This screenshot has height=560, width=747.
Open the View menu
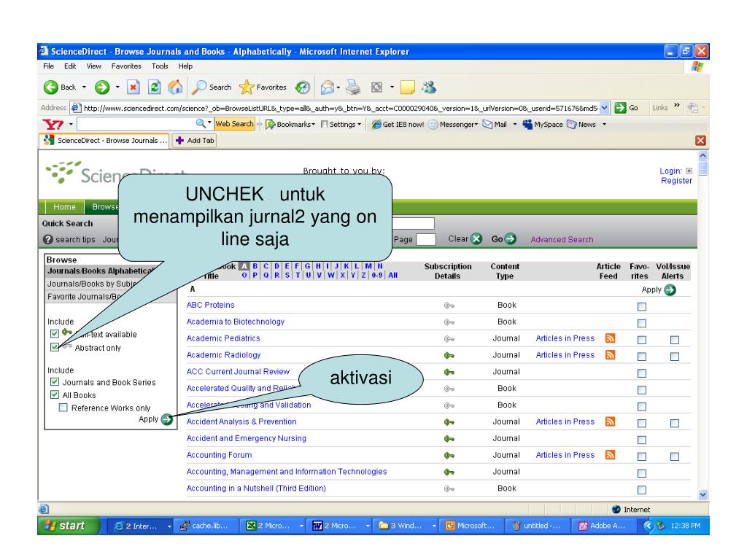tap(94, 66)
